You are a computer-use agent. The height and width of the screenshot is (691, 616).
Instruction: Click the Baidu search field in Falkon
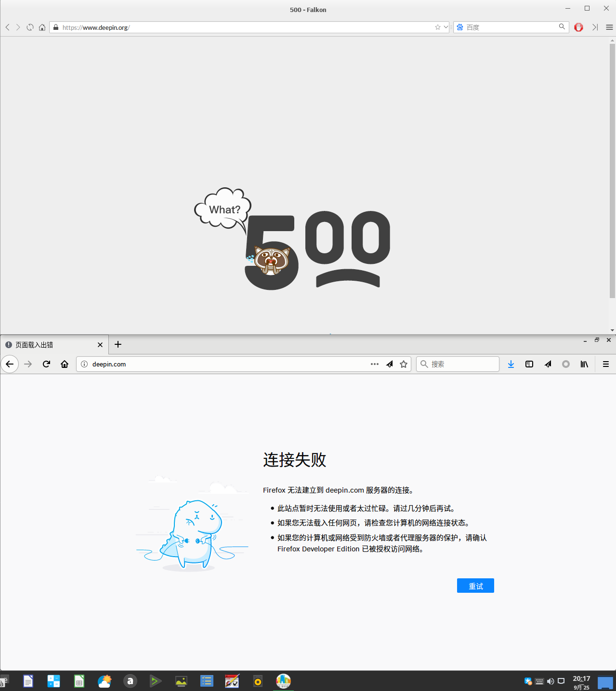click(511, 27)
